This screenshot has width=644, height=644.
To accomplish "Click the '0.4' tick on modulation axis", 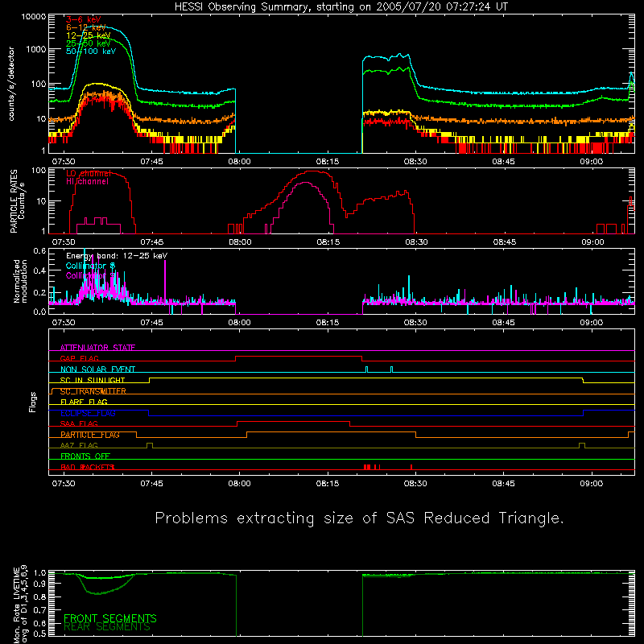I will 39,271.
